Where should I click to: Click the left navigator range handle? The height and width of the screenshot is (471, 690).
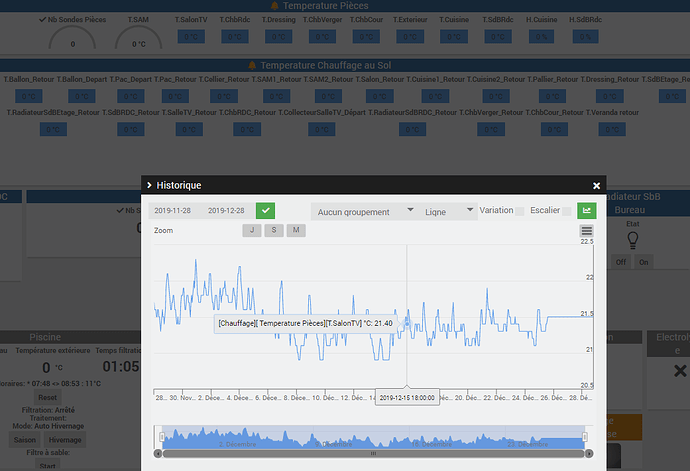tap(162, 437)
